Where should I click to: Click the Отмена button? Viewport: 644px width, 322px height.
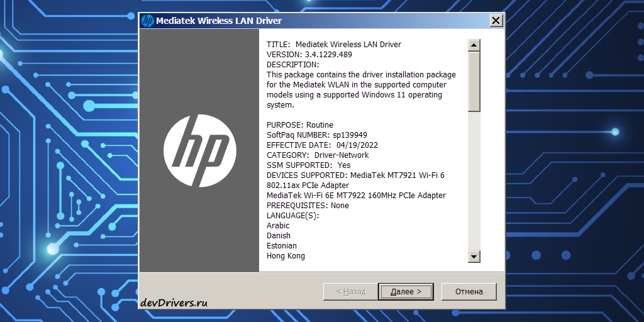469,292
